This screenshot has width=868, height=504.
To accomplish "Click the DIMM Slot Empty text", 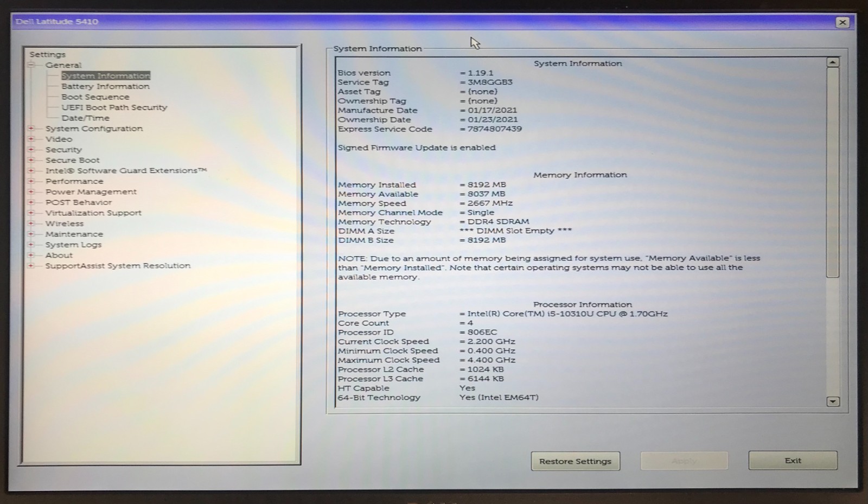I will pyautogui.click(x=515, y=231).
